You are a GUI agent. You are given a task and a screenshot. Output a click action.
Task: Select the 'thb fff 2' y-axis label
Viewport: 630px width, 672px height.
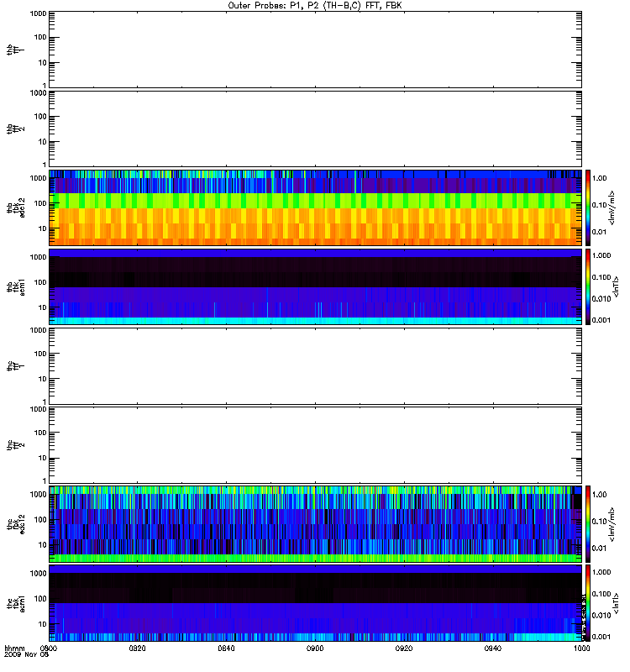point(15,129)
